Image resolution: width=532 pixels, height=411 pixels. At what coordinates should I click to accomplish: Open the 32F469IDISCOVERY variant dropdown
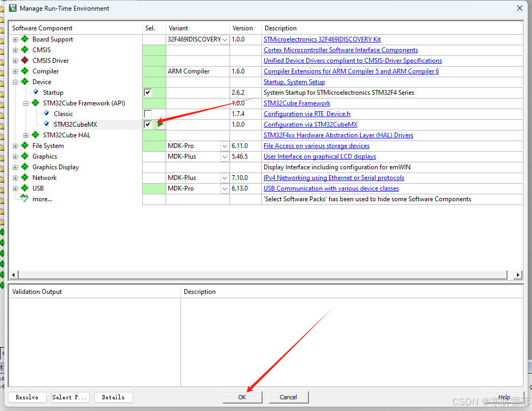tap(225, 40)
